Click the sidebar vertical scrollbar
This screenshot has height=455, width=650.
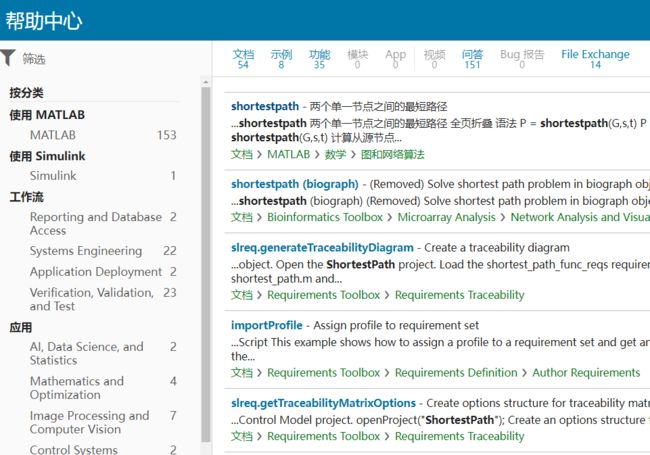point(206,264)
